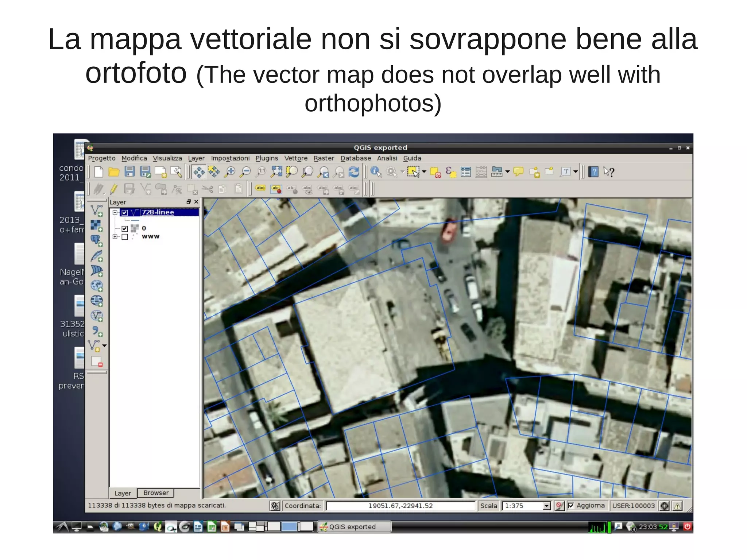Create a new project with blank page icon
747x560 pixels.
click(98, 172)
